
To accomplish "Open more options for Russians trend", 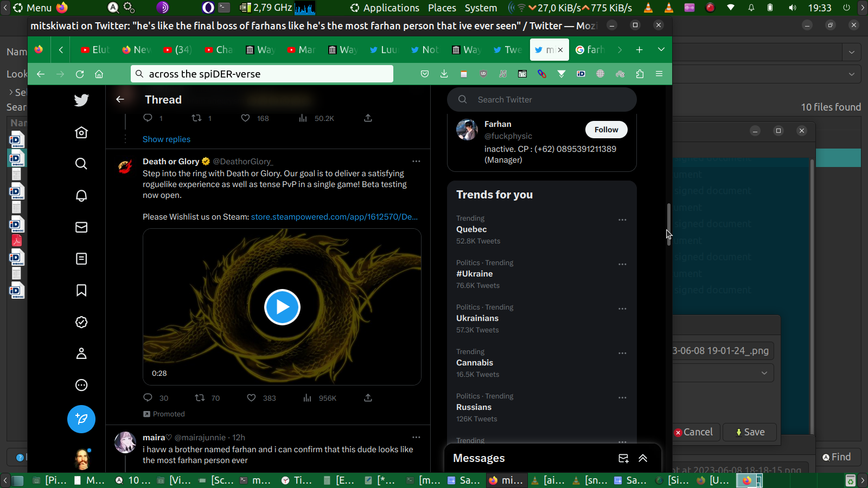I will point(622,397).
